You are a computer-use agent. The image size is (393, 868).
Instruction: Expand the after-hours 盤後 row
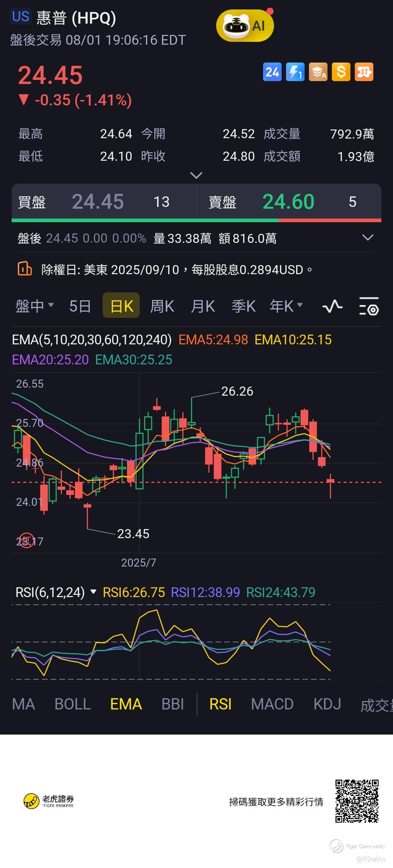[x=368, y=238]
